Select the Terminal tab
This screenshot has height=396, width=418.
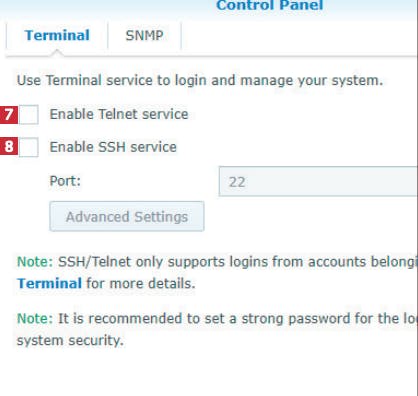pos(57,35)
